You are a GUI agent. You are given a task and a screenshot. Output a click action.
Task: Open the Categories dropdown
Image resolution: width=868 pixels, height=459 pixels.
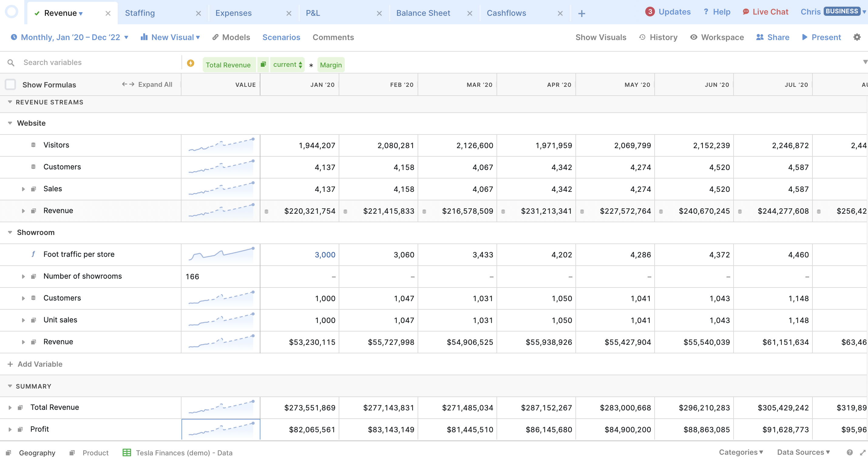tap(741, 452)
